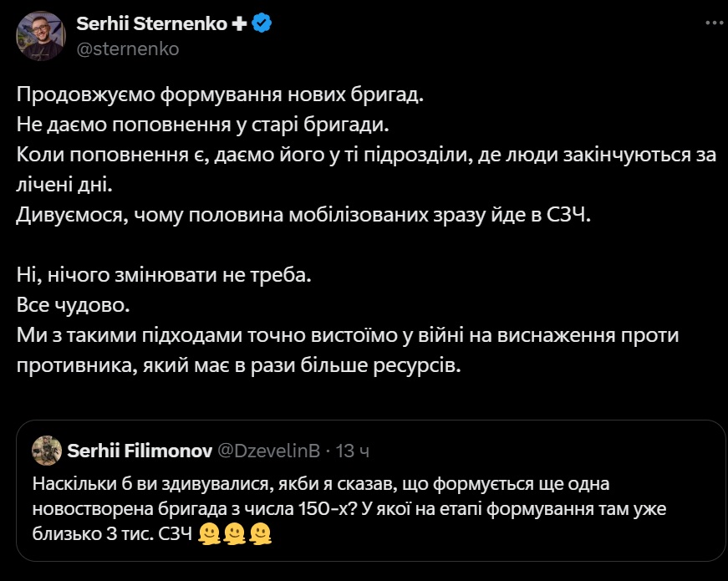This screenshot has width=728, height=581.
Task: Click the first hugging emoji in quoted tweet
Action: pyautogui.click(x=210, y=531)
